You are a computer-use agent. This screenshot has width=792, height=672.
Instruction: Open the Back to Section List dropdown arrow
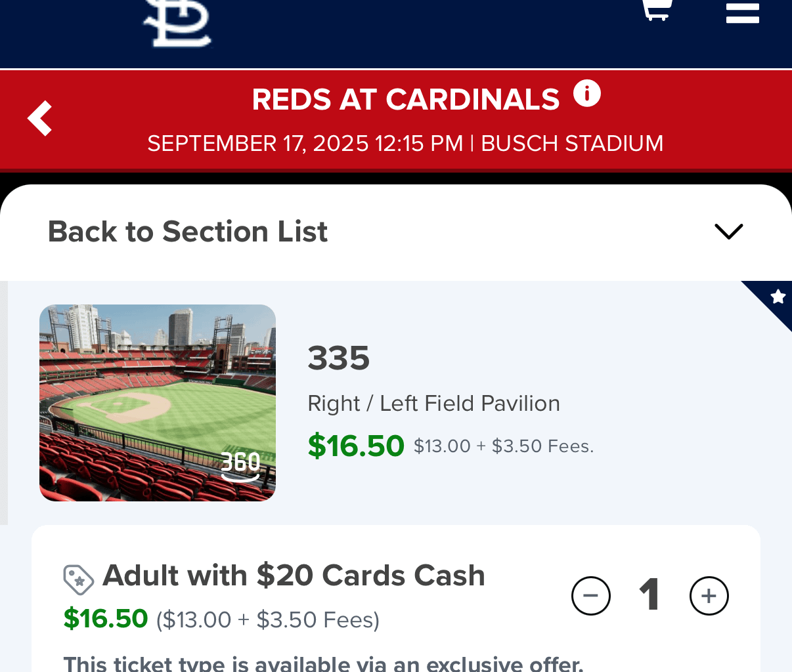click(728, 231)
